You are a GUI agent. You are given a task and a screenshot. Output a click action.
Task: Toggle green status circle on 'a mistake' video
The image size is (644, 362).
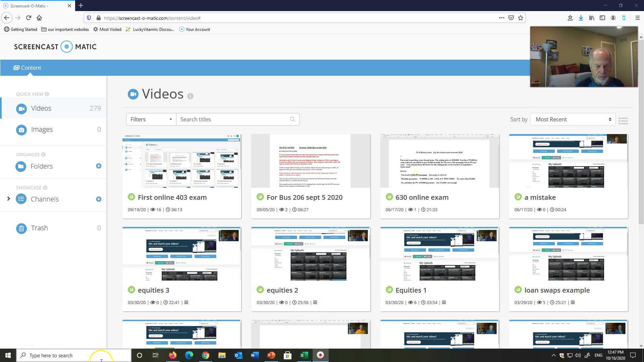(x=518, y=197)
